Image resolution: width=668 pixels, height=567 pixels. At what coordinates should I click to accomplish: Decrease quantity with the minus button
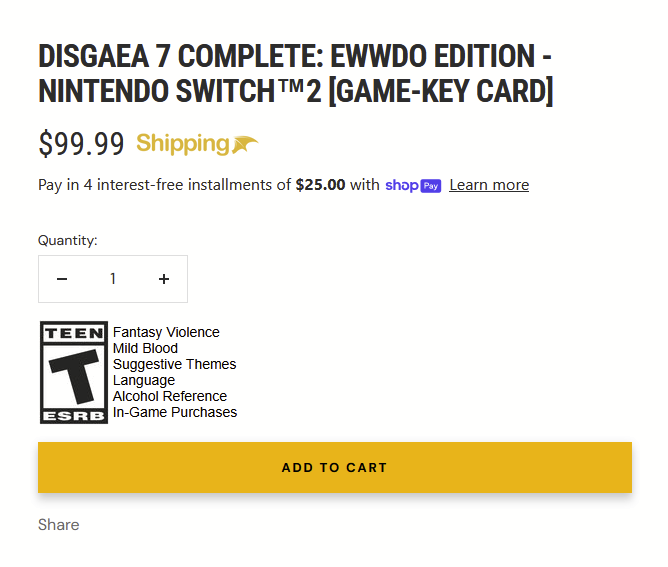(x=62, y=279)
